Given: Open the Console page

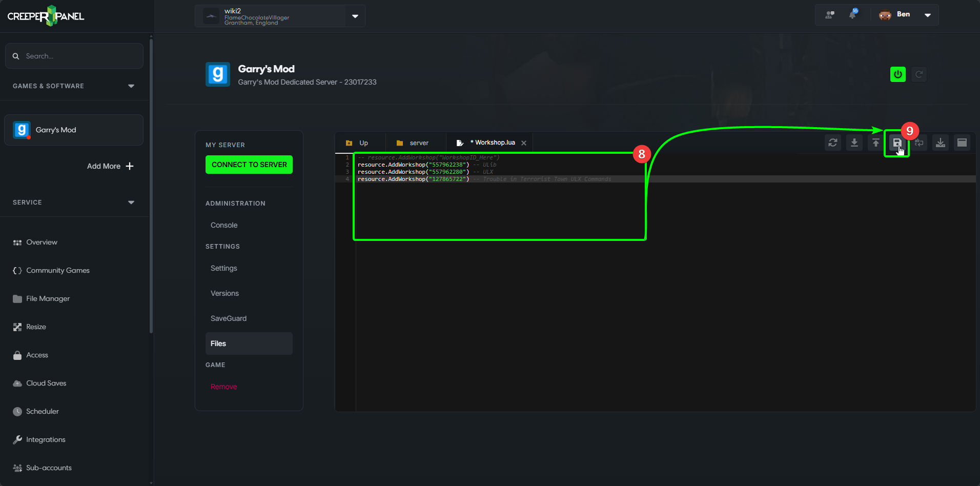Looking at the screenshot, I should (x=224, y=225).
